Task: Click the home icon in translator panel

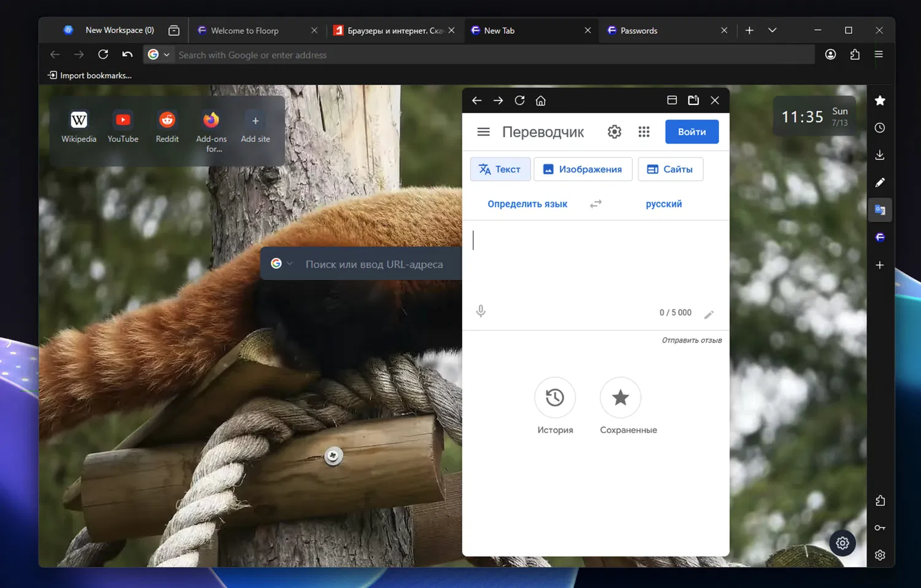Action: [x=540, y=101]
